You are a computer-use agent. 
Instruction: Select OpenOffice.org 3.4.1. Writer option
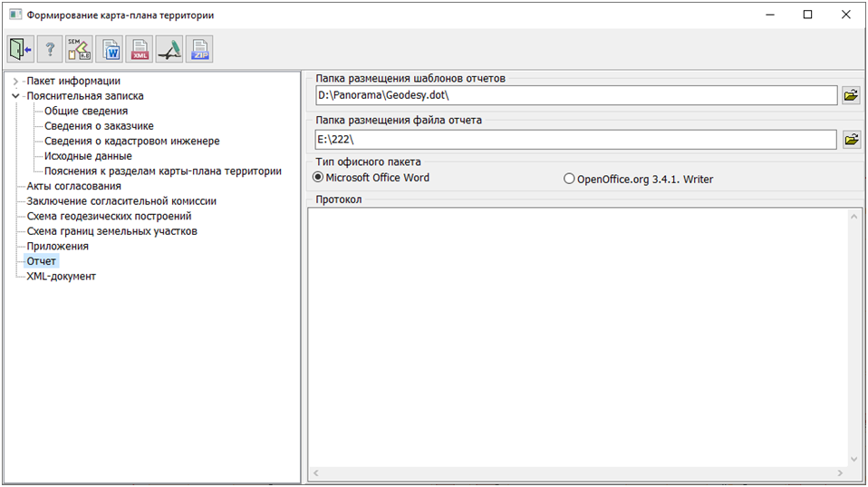pos(569,180)
